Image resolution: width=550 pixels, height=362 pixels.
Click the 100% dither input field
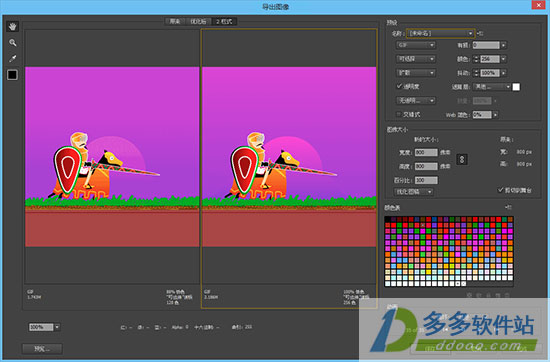(490, 73)
